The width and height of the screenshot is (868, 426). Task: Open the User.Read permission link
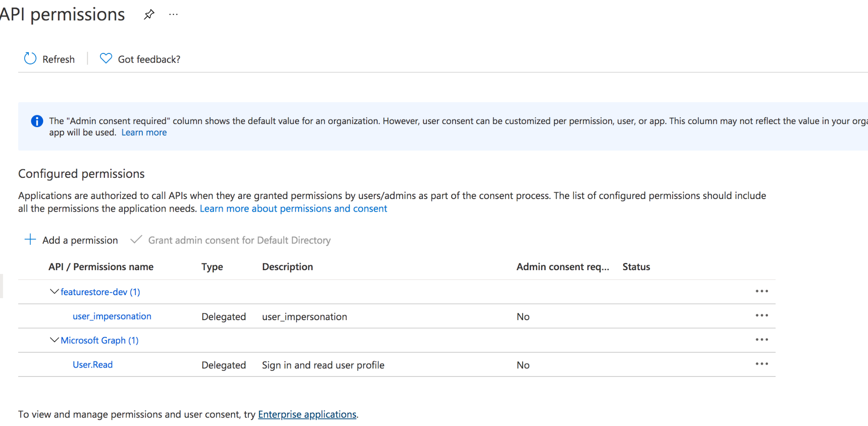tap(92, 365)
